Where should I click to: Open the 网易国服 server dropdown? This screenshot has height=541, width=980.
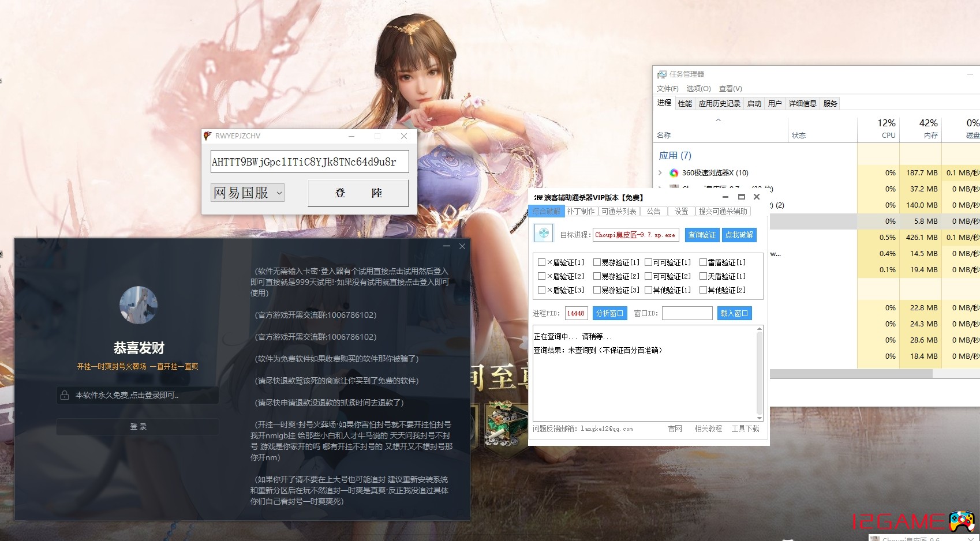pos(248,193)
